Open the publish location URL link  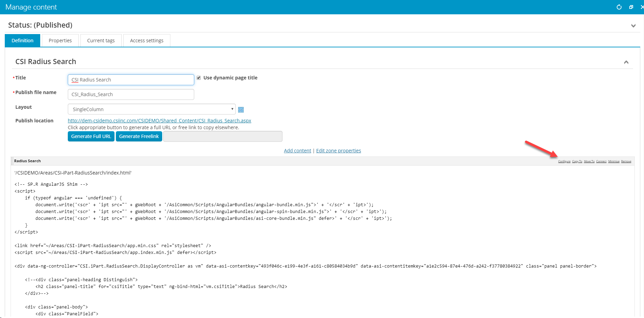pos(159,121)
